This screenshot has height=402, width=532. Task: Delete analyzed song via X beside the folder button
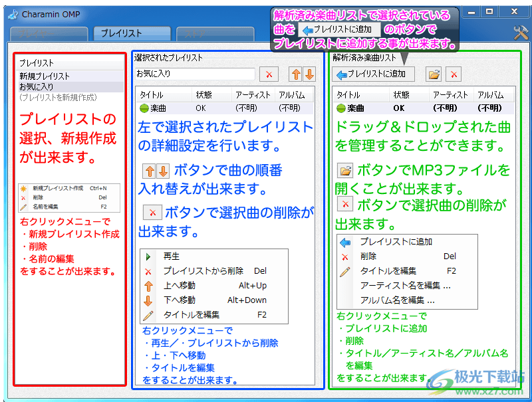(454, 74)
